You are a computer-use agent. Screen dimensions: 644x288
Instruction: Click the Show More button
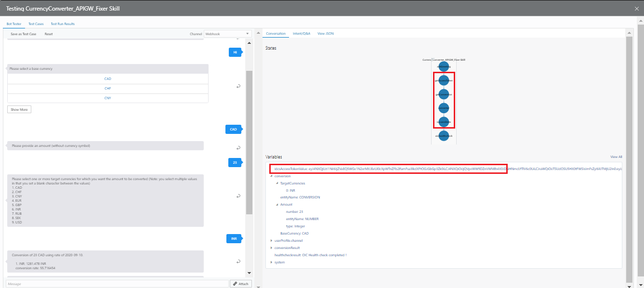19,110
